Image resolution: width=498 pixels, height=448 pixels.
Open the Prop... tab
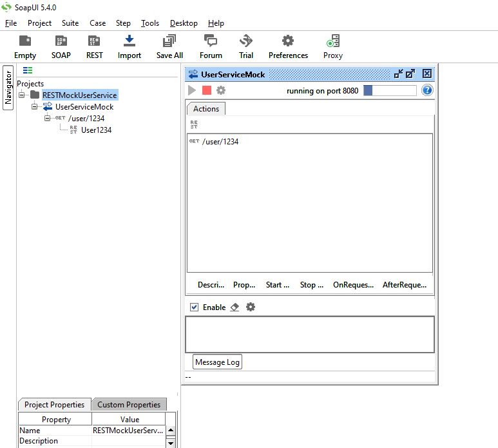pos(244,285)
